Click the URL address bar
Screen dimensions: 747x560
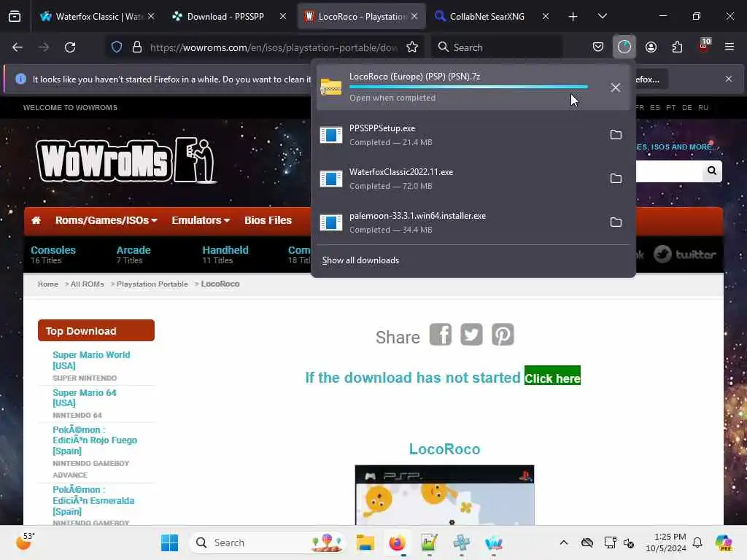274,47
